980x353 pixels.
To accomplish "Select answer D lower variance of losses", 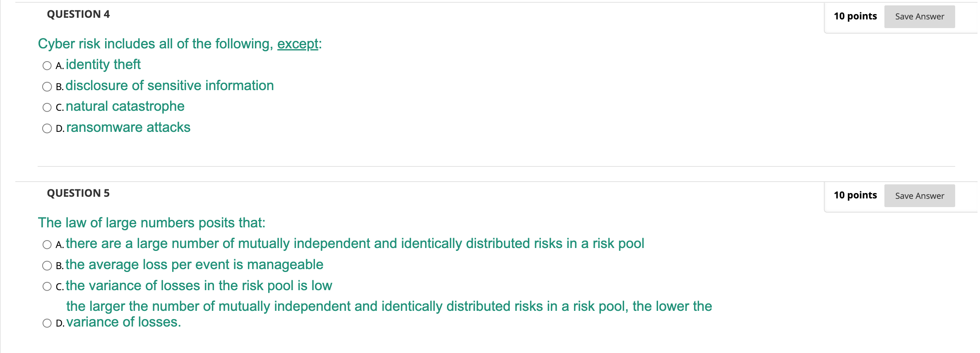I will click(x=47, y=322).
